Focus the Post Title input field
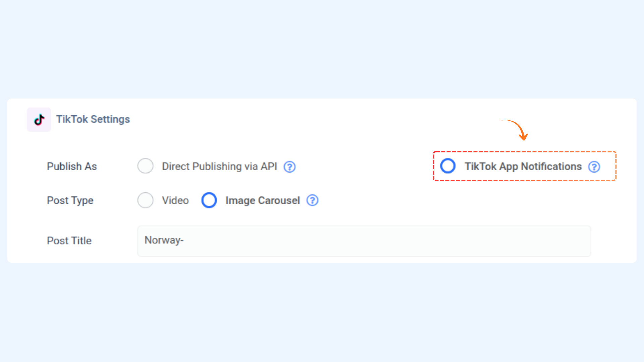The height and width of the screenshot is (362, 644). [x=364, y=241]
